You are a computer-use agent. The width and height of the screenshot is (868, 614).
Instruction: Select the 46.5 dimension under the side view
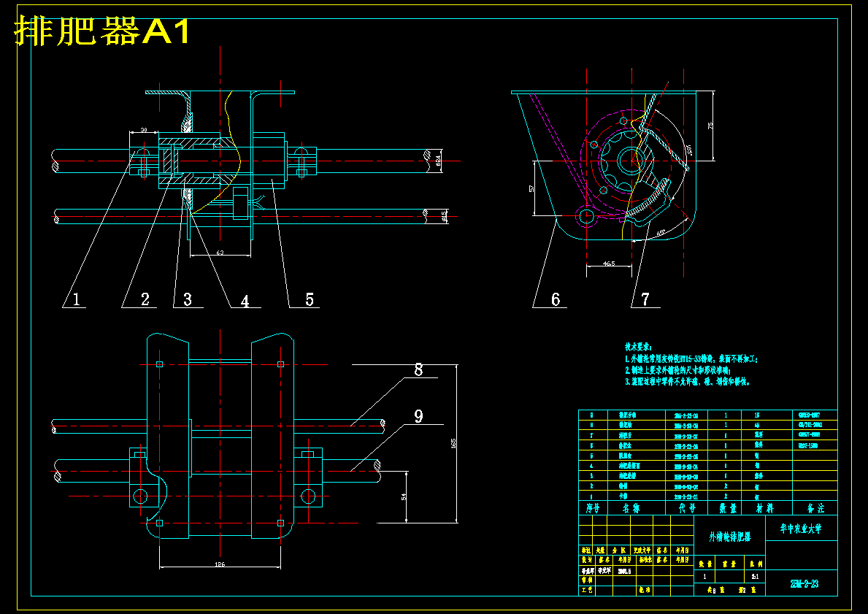[x=609, y=264]
